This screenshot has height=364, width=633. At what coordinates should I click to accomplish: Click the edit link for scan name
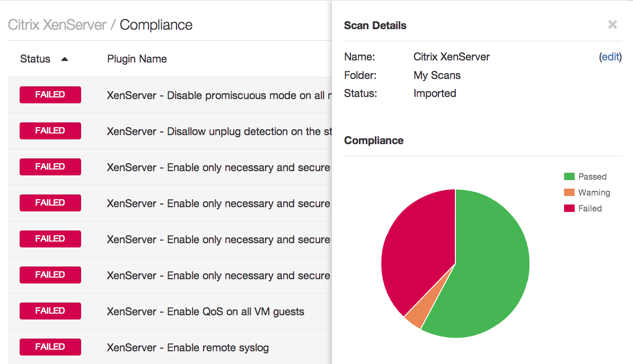pos(610,57)
